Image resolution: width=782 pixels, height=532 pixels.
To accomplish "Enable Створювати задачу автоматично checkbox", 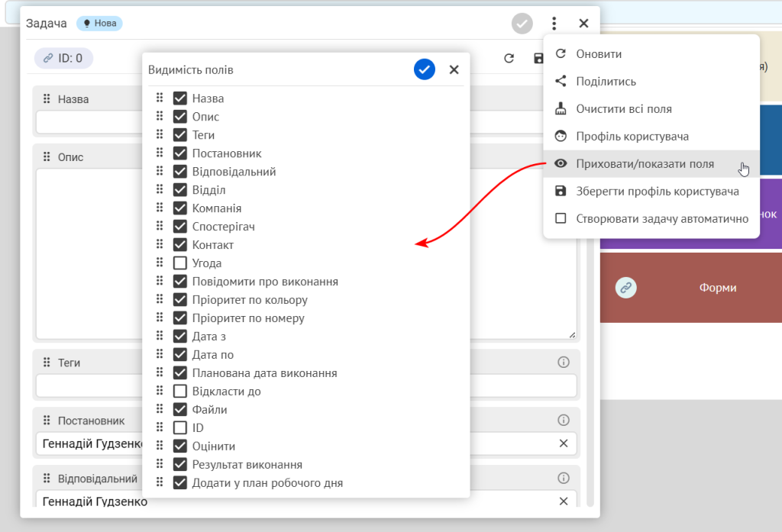I will point(561,218).
